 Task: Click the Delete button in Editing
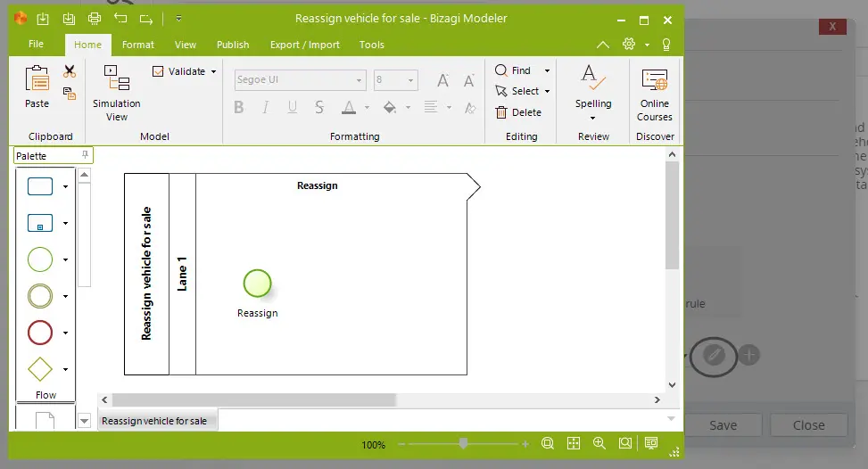[x=518, y=112]
